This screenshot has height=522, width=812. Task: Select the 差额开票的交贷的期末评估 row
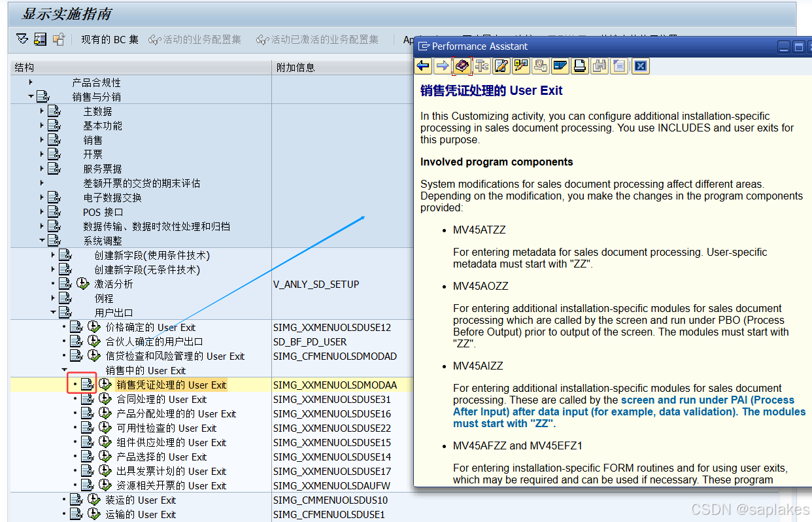(141, 183)
